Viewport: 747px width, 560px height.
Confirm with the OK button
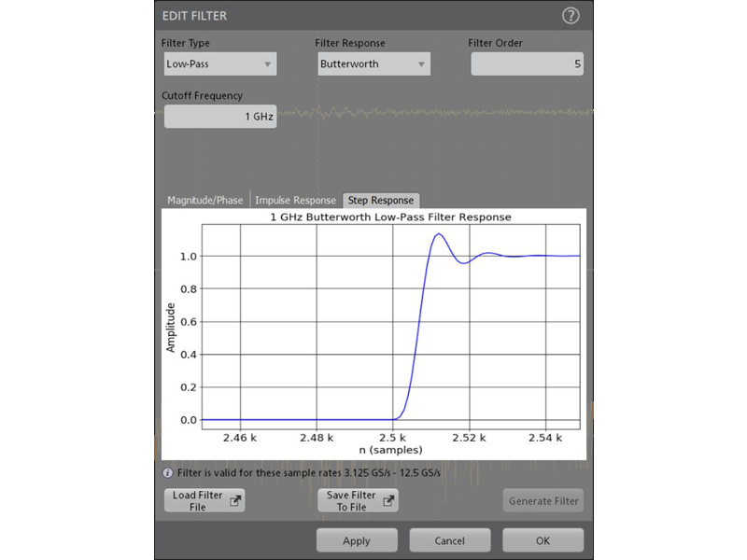click(543, 540)
